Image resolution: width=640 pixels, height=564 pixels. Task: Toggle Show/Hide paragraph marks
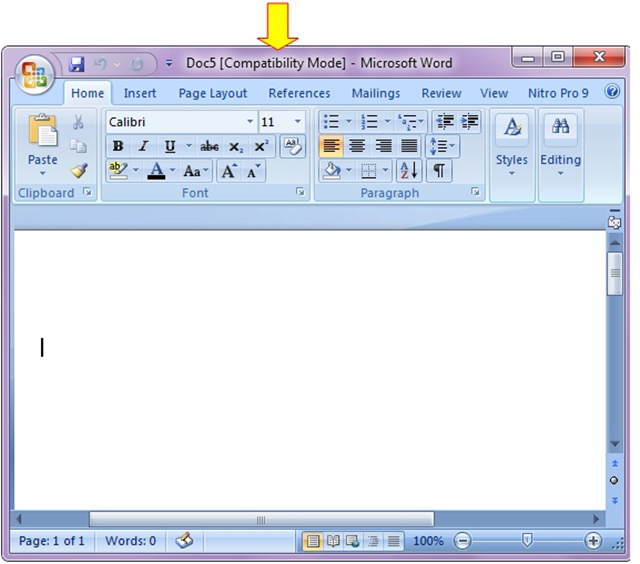pos(439,171)
